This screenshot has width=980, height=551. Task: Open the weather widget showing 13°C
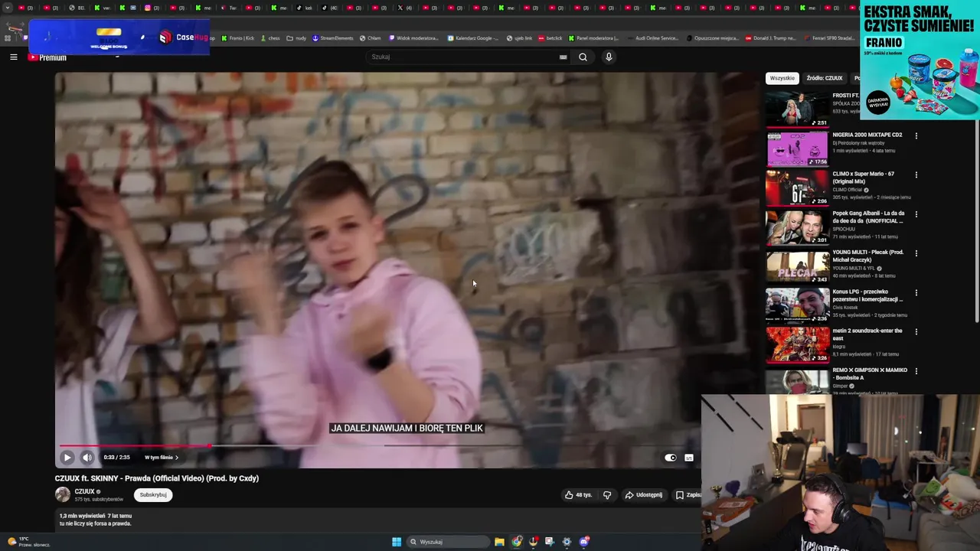tap(28, 542)
